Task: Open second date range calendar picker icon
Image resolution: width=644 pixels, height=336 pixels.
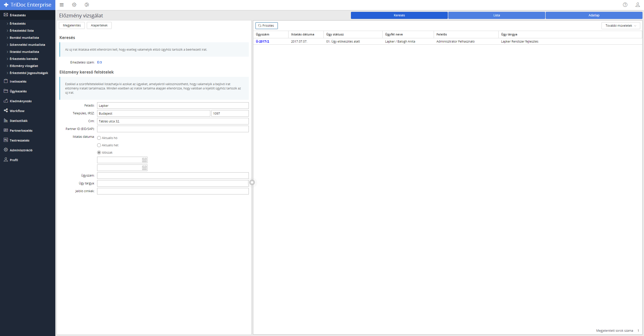Action: point(144,168)
